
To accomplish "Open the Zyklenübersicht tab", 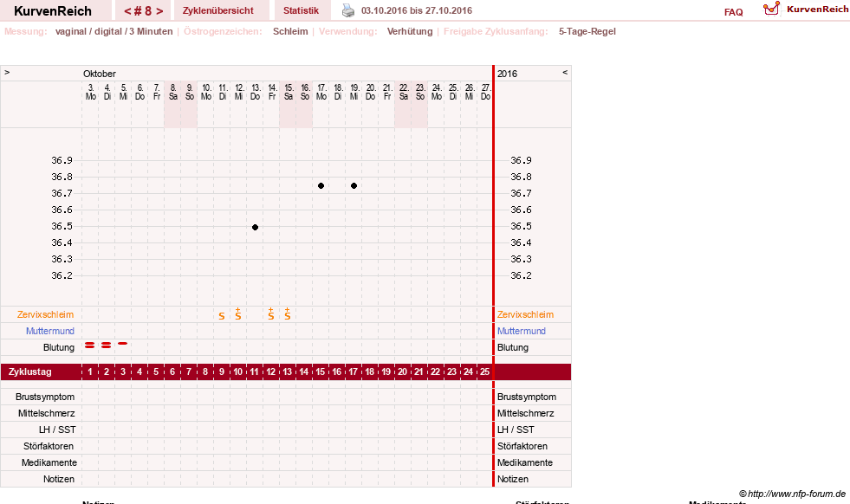I will tap(218, 10).
